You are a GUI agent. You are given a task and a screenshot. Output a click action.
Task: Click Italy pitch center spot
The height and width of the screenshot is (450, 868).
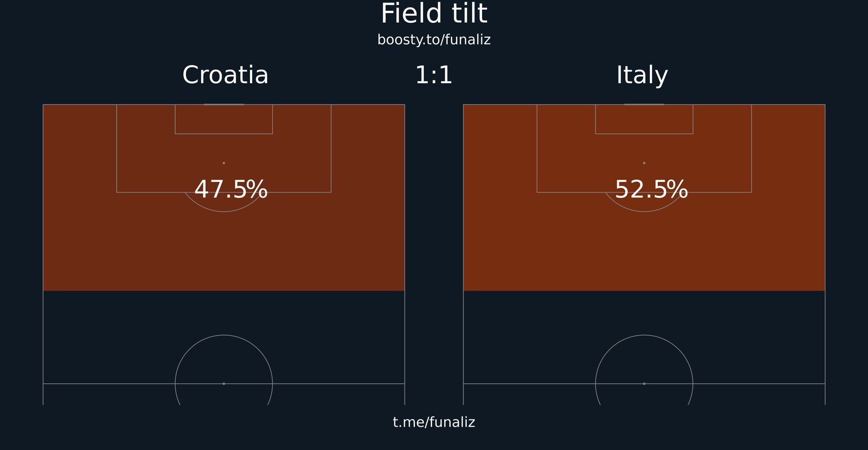click(644, 384)
